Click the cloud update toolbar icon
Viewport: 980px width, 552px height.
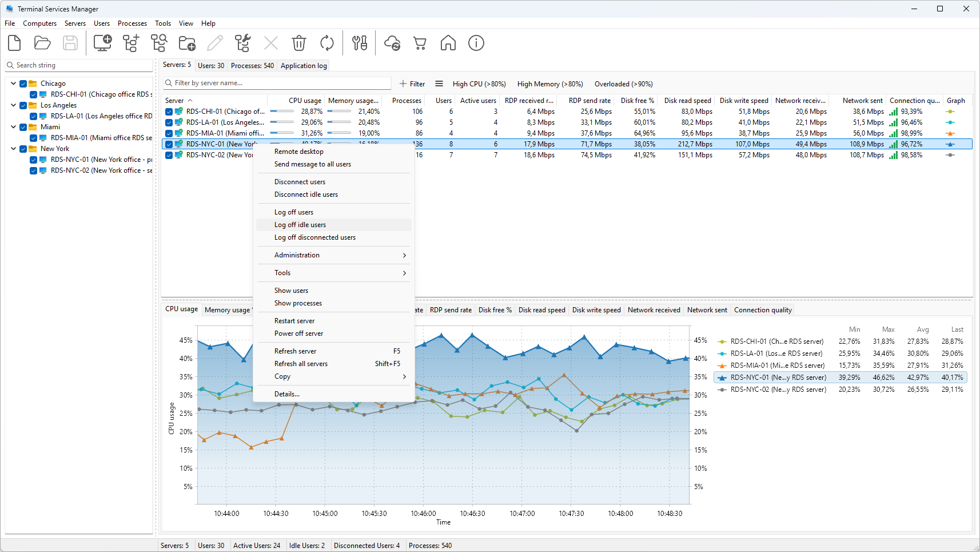coord(392,43)
